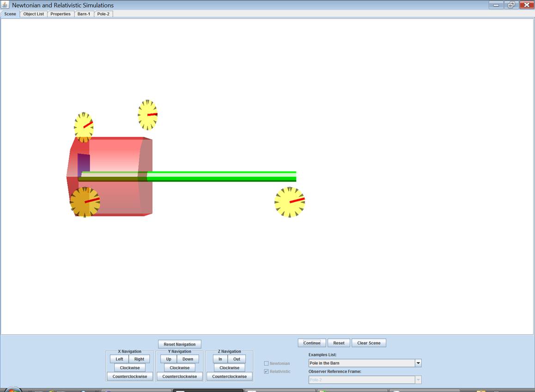535x392 pixels.
Task: Click the clock above the barn's top left
Action: [x=84, y=126]
